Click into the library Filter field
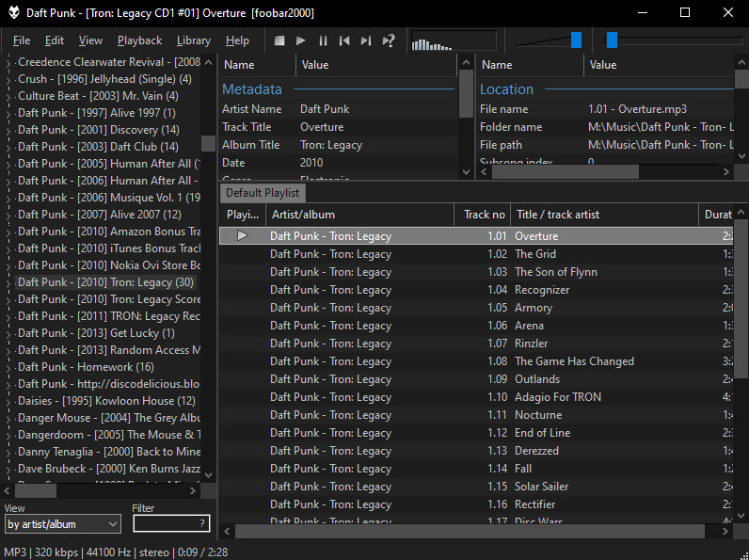 171,523
